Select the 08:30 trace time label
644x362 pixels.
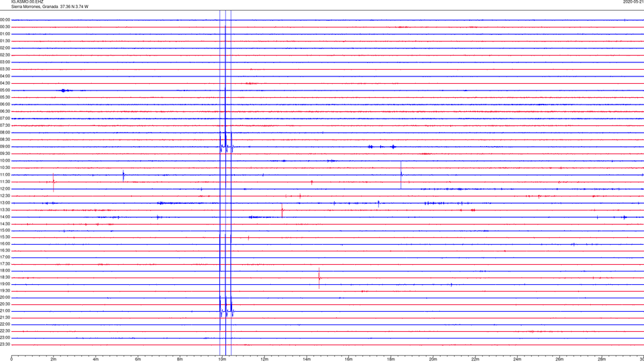click(5, 139)
